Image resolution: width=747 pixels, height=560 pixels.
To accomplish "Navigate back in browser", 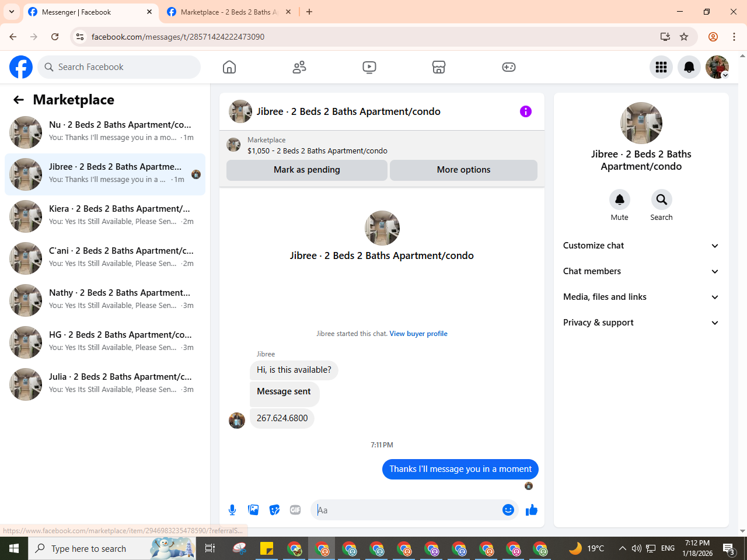I will pyautogui.click(x=13, y=37).
